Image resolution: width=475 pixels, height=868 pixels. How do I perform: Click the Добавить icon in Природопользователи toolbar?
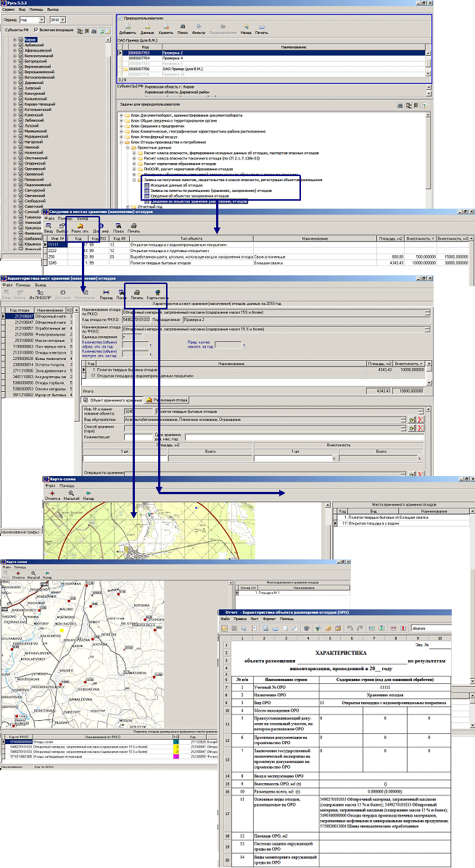[127, 29]
